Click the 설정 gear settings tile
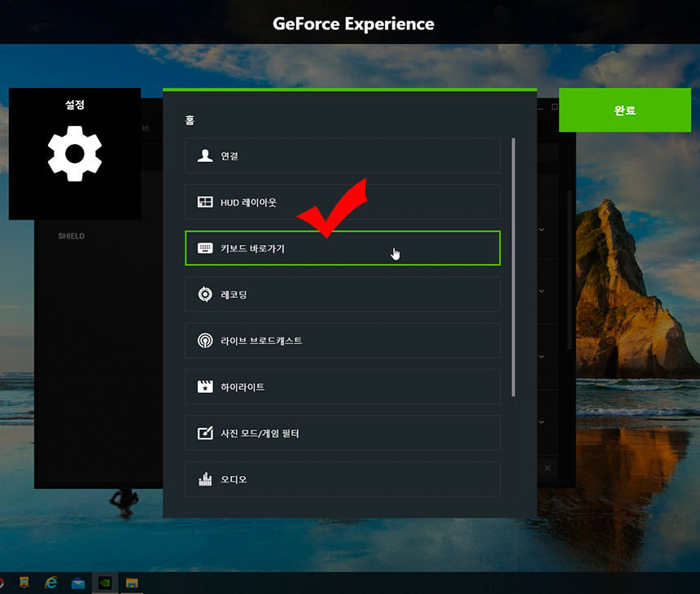 click(x=75, y=154)
